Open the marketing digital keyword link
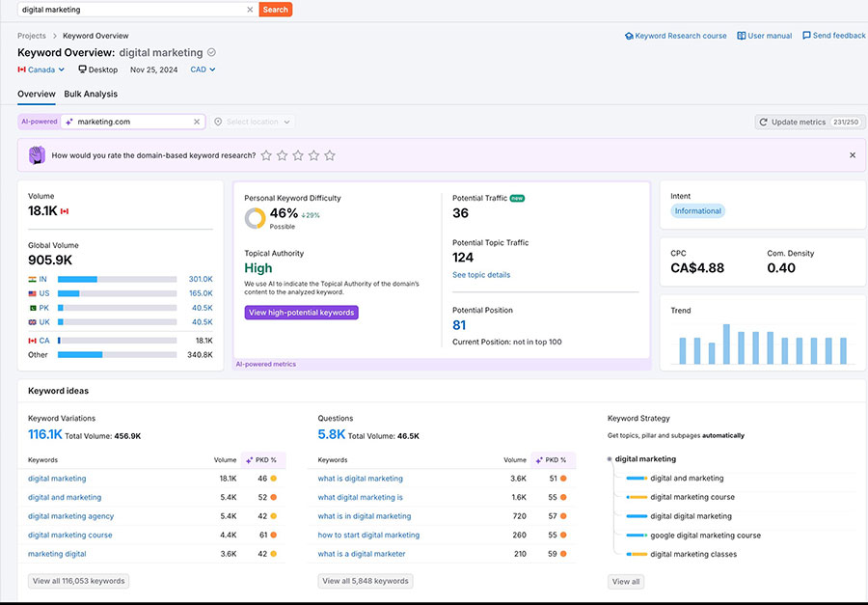 coord(57,554)
